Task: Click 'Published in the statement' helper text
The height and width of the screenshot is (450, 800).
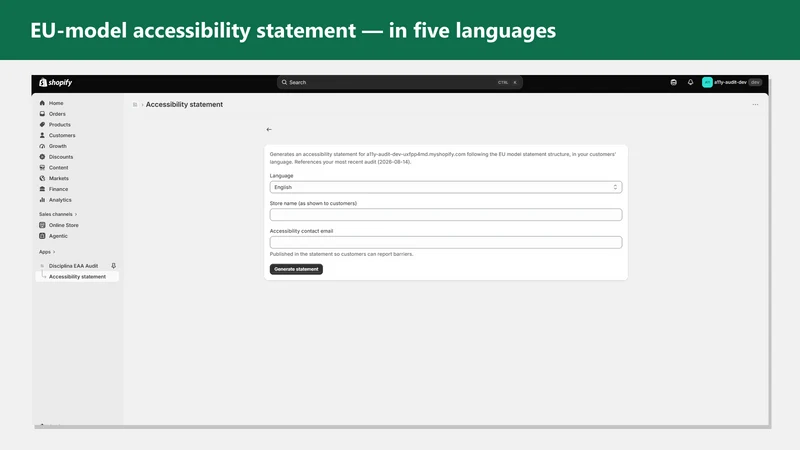Action: [341, 254]
